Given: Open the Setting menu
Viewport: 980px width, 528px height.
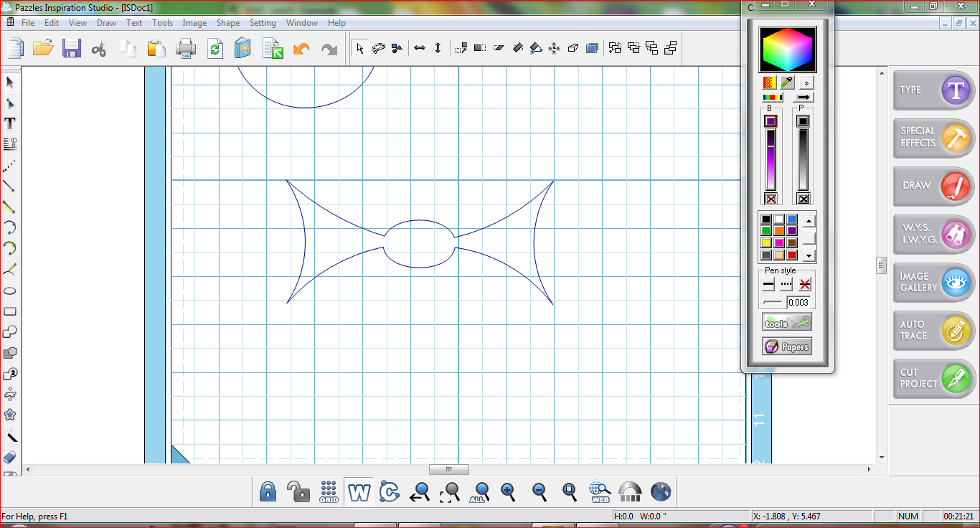Looking at the screenshot, I should pyautogui.click(x=263, y=23).
